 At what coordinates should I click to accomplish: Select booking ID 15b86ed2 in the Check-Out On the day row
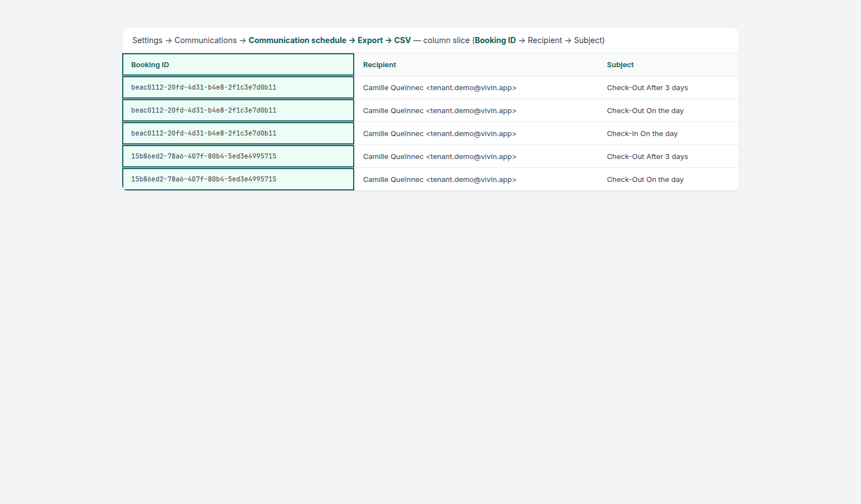tap(238, 179)
